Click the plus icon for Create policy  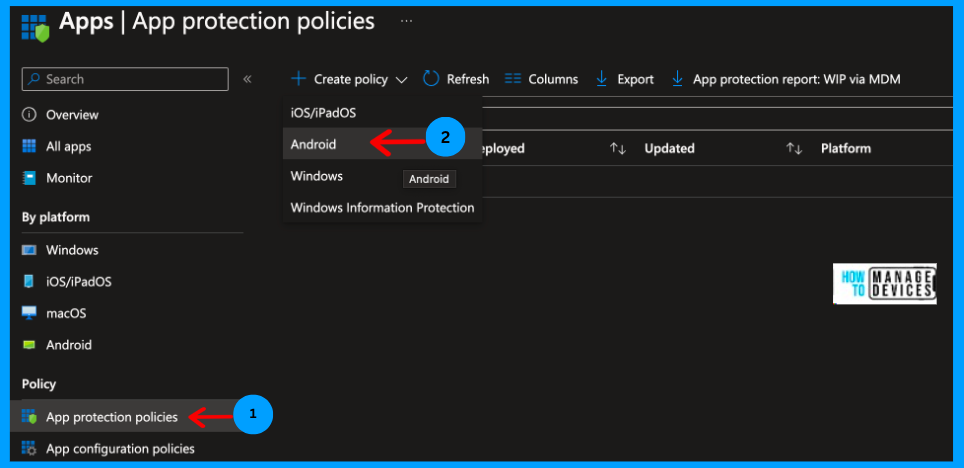298,79
